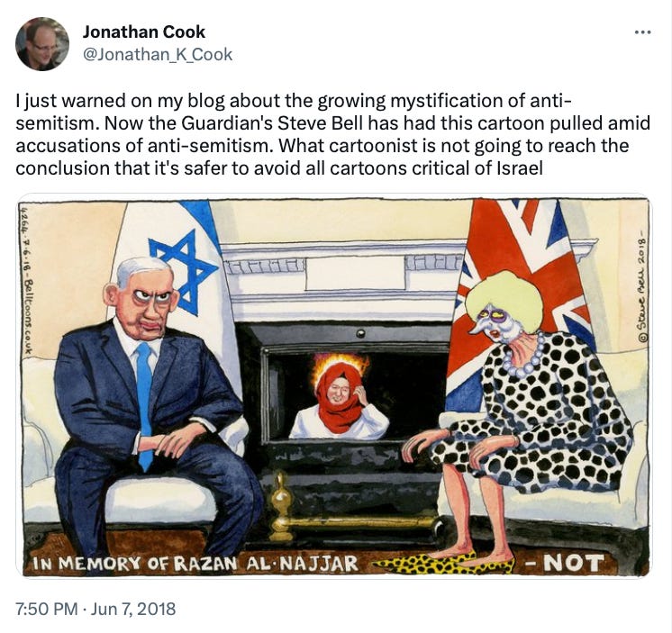Image resolution: width=672 pixels, height=633 pixels.
Task: Open Jonathan Cook's profile avatar
Action: [42, 44]
